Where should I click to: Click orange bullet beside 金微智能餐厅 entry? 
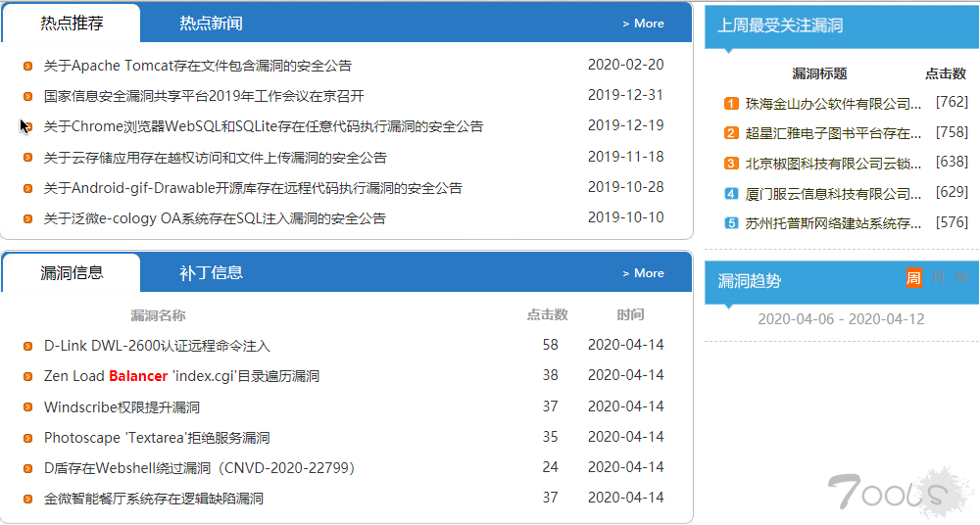pyautogui.click(x=28, y=499)
